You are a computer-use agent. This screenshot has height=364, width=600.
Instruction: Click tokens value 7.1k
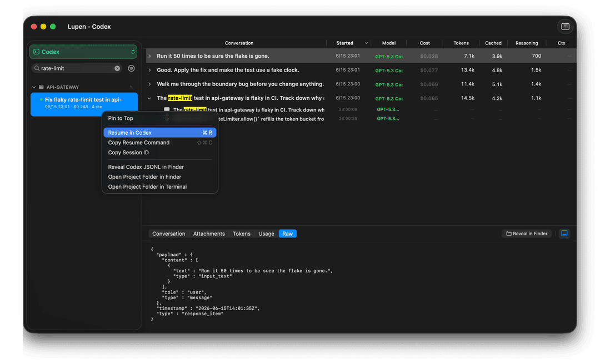click(469, 56)
